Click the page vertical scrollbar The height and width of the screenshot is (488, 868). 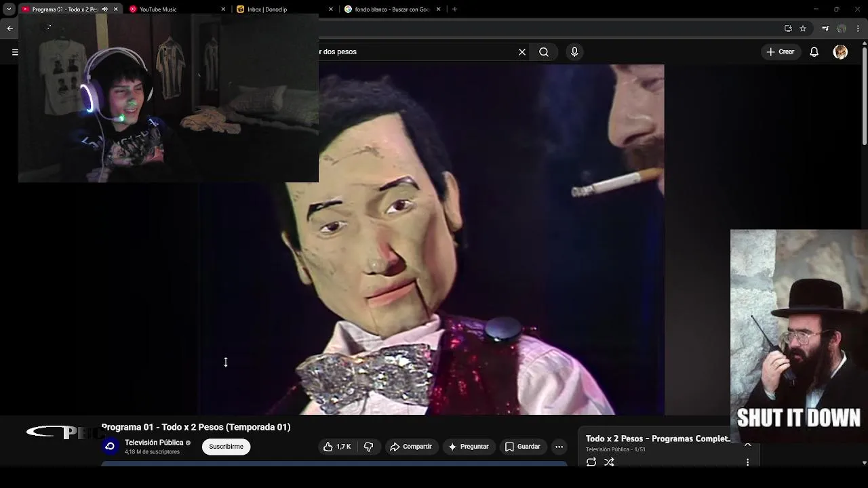[864, 95]
